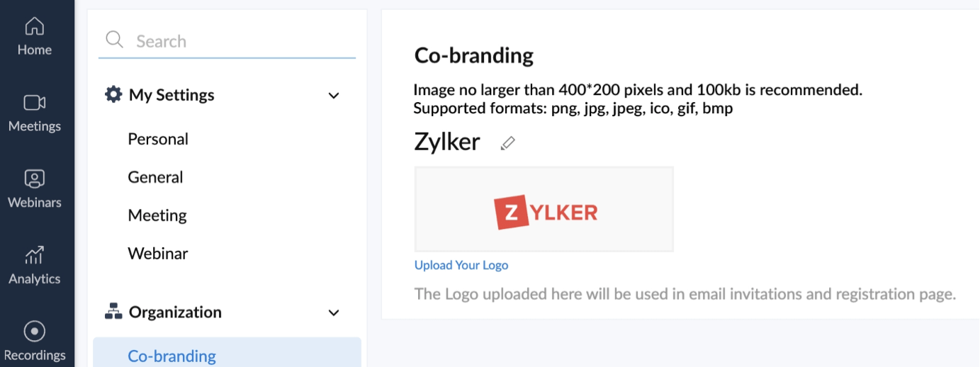Image resolution: width=980 pixels, height=367 pixels.
Task: Open the Recordings circle icon
Action: point(34,331)
